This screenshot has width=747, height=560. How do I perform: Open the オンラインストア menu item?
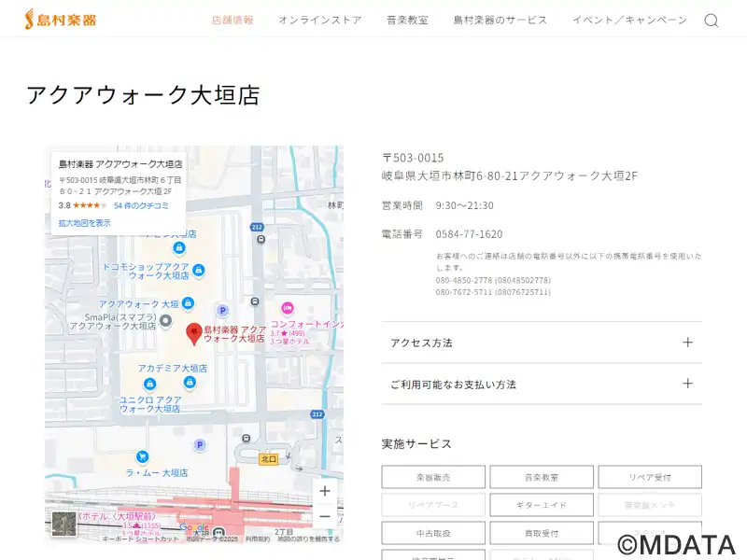click(320, 20)
